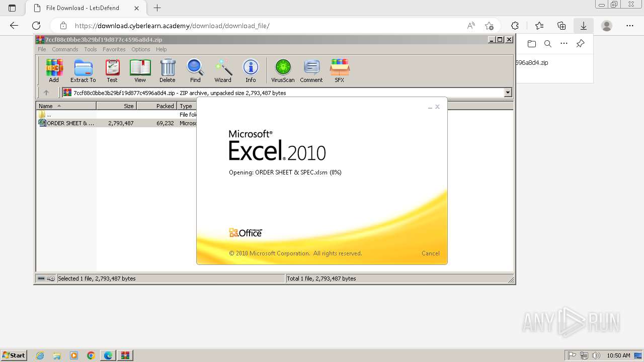Select the File Download - LetsDefend tab
644x362 pixels.
(85, 8)
